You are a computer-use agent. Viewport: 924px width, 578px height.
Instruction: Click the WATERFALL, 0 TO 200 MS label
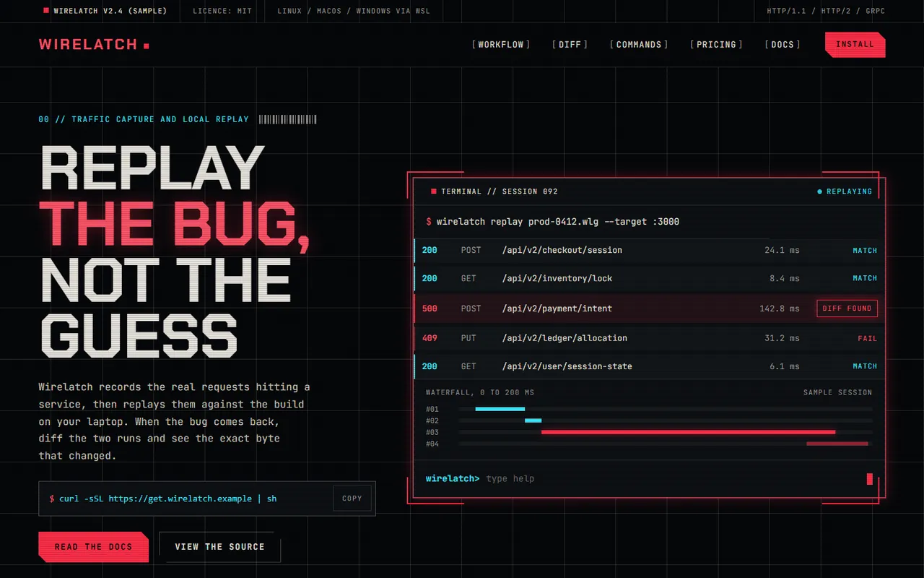point(480,392)
